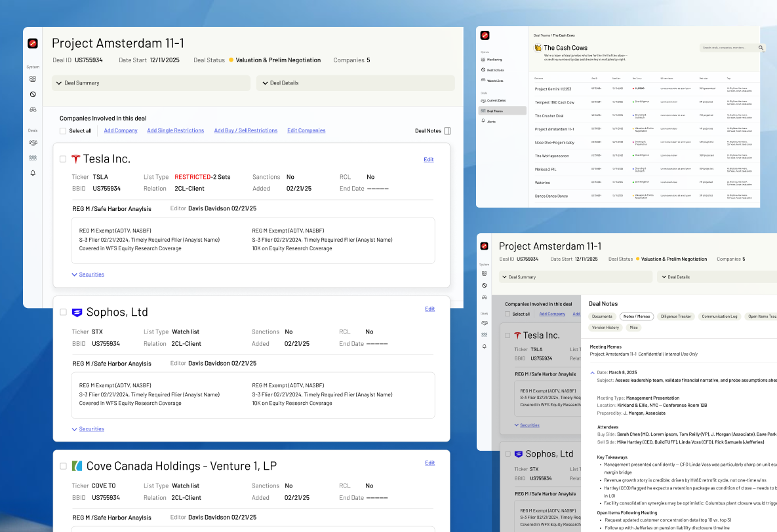
Task: Open Monitoring grid icon in main window sidebar
Action: point(33,79)
